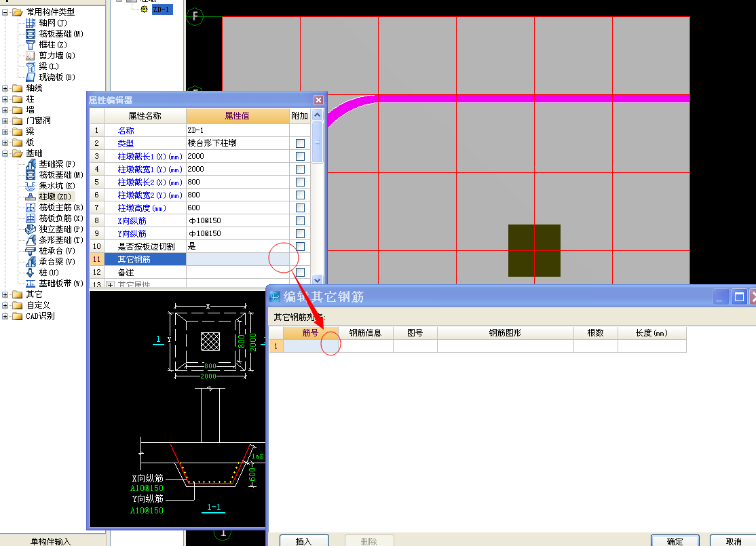The height and width of the screenshot is (546, 756).
Task: Click the 长度(mm) column header
Action: (x=652, y=332)
